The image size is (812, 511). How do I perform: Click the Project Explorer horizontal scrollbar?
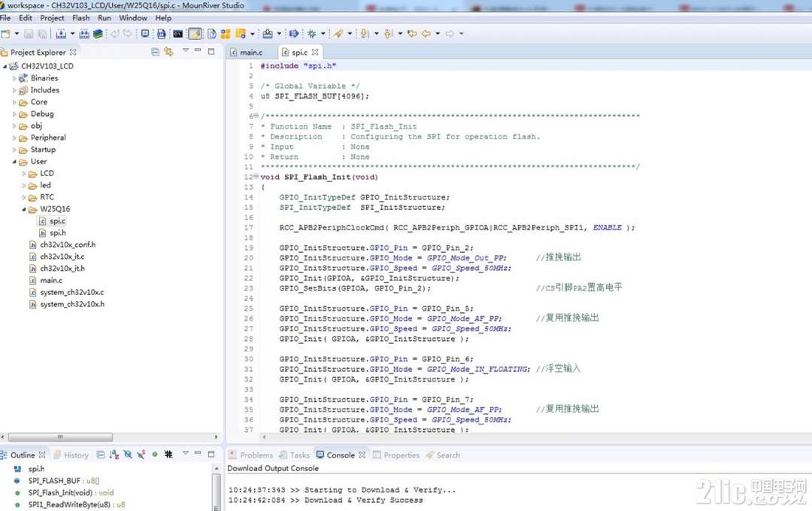60,437
